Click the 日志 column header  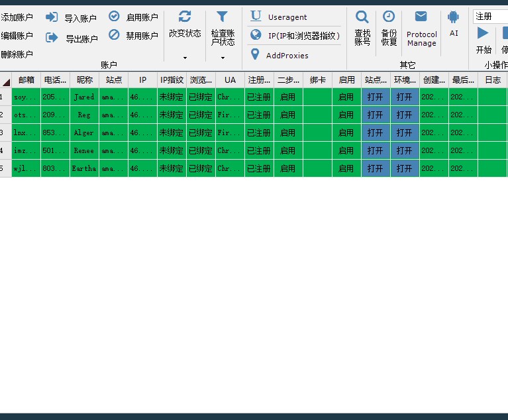tap(493, 79)
